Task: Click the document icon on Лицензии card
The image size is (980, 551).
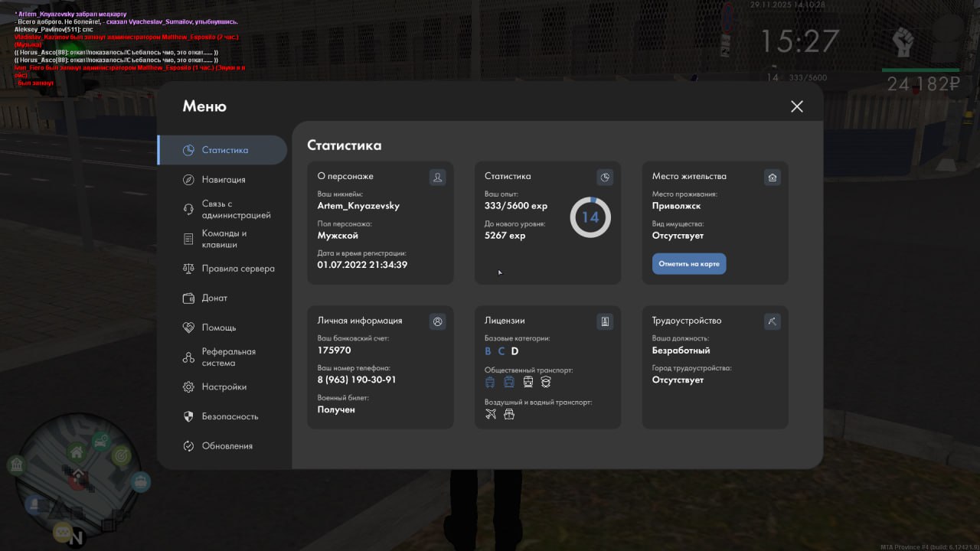Action: click(605, 322)
